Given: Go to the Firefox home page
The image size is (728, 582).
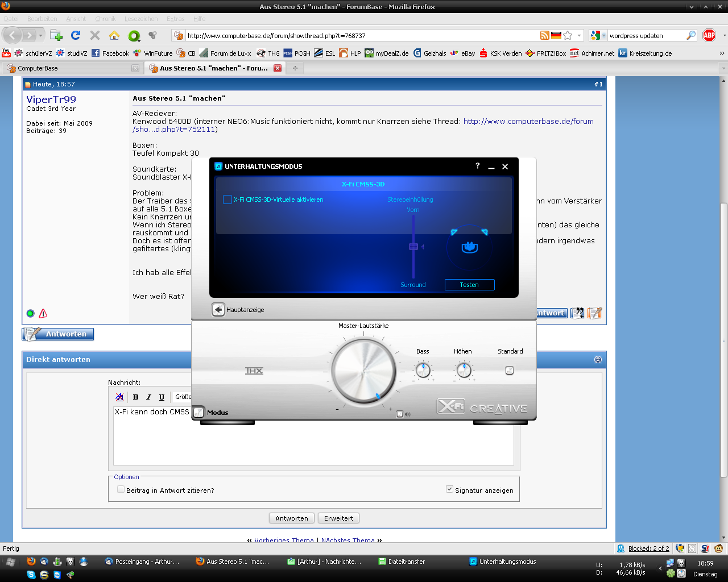Looking at the screenshot, I should [x=114, y=35].
